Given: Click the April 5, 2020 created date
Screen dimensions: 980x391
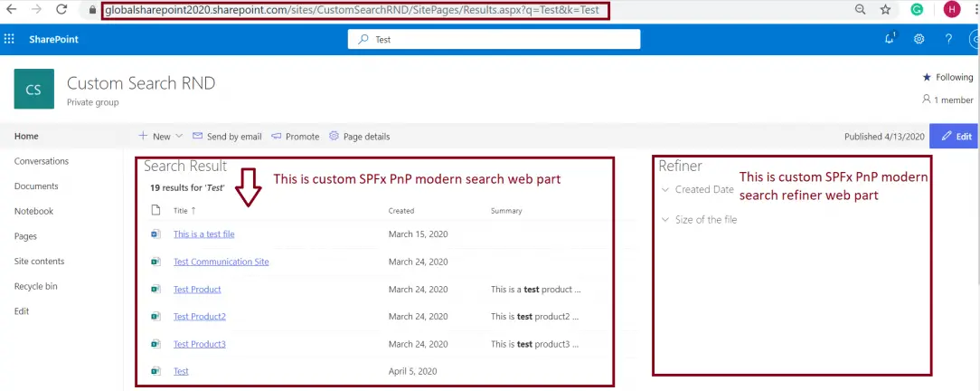Looking at the screenshot, I should [x=412, y=371].
